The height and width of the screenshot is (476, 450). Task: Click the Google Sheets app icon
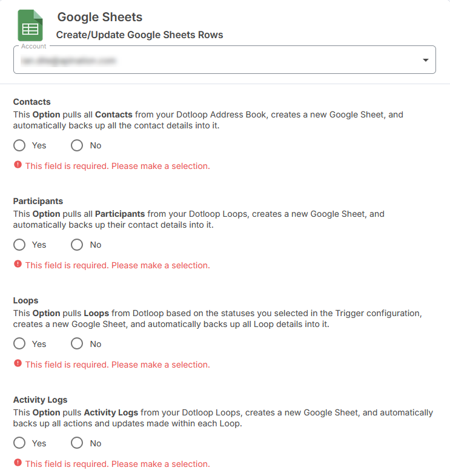pyautogui.click(x=30, y=25)
